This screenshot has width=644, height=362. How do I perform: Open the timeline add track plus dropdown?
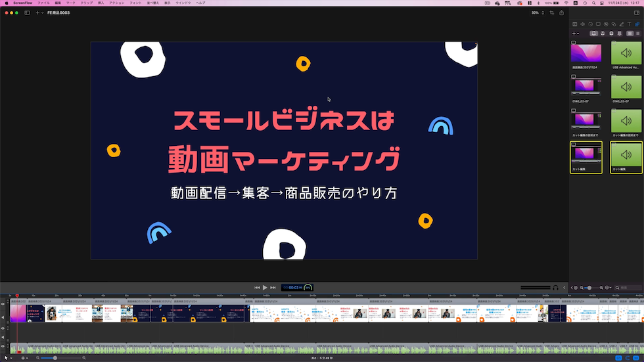pos(25,358)
